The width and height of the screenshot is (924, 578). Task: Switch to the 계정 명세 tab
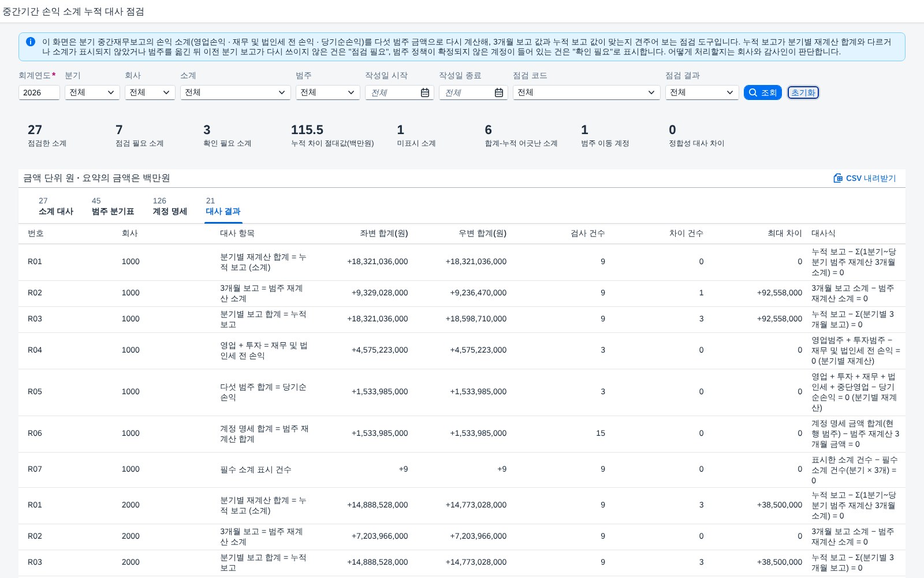170,206
